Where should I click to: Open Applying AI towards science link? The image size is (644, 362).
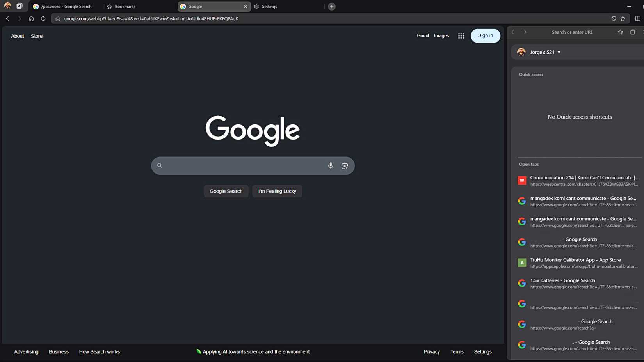(x=253, y=352)
